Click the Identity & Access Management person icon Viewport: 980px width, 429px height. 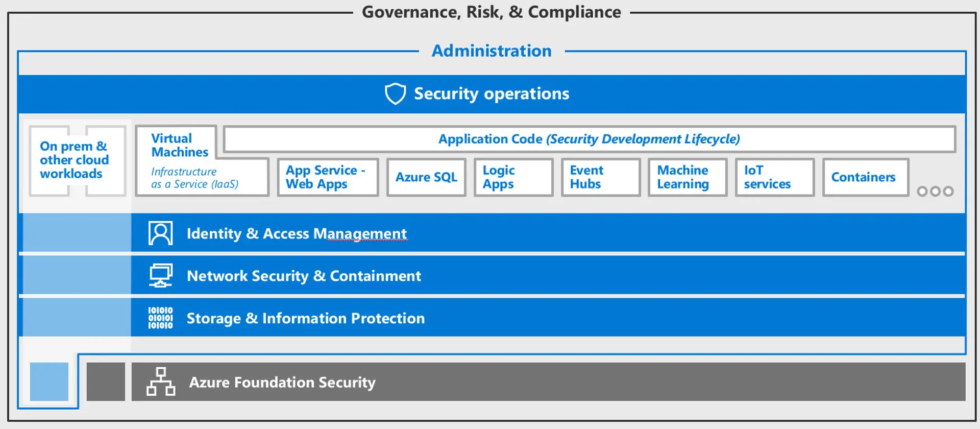pyautogui.click(x=160, y=233)
